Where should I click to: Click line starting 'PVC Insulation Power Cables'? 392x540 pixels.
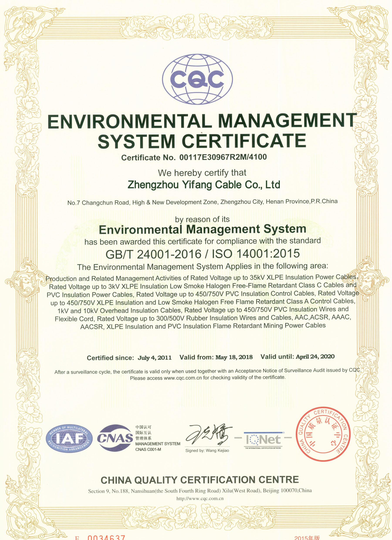click(x=203, y=294)
